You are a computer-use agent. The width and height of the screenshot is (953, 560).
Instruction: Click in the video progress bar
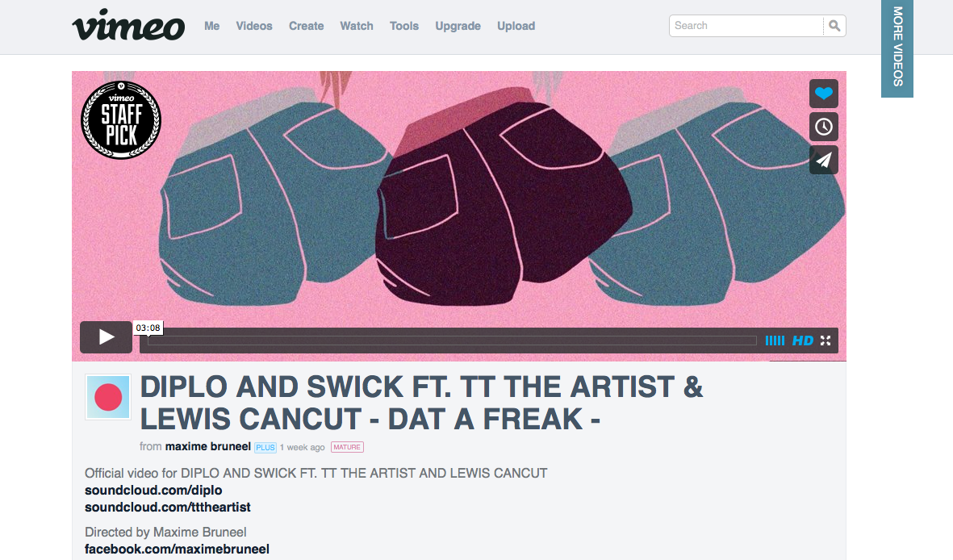pyautogui.click(x=452, y=341)
